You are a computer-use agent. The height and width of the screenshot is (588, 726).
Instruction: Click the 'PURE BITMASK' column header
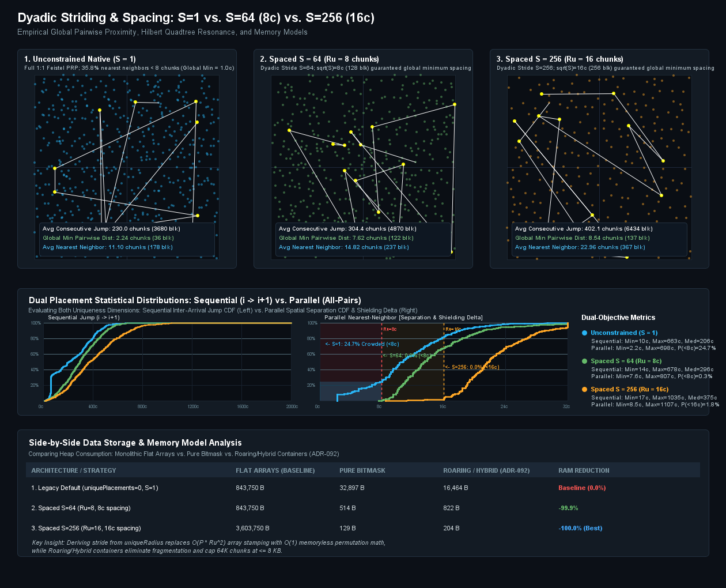click(x=362, y=470)
